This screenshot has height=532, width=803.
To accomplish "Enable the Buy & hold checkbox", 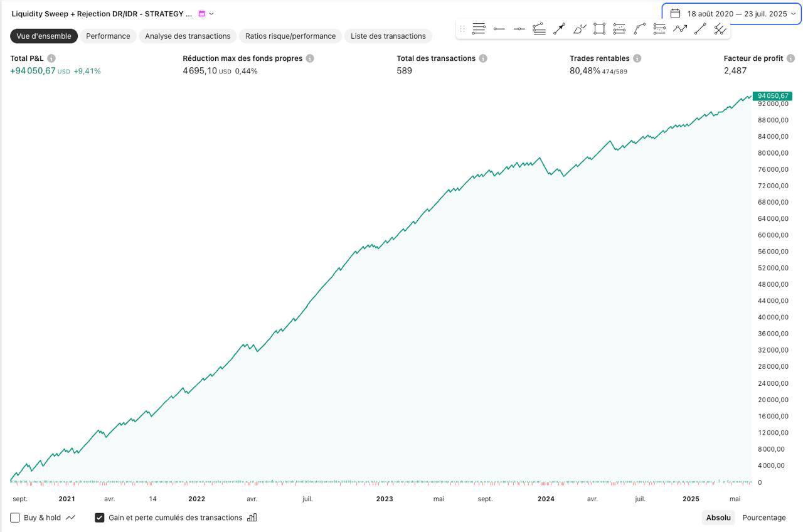I will pos(15,518).
